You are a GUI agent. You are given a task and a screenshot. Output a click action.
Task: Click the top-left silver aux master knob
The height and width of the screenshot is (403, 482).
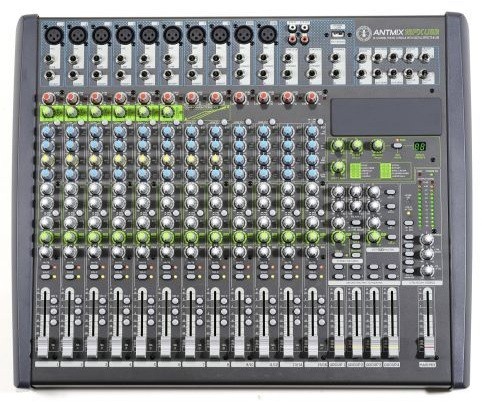338,192
